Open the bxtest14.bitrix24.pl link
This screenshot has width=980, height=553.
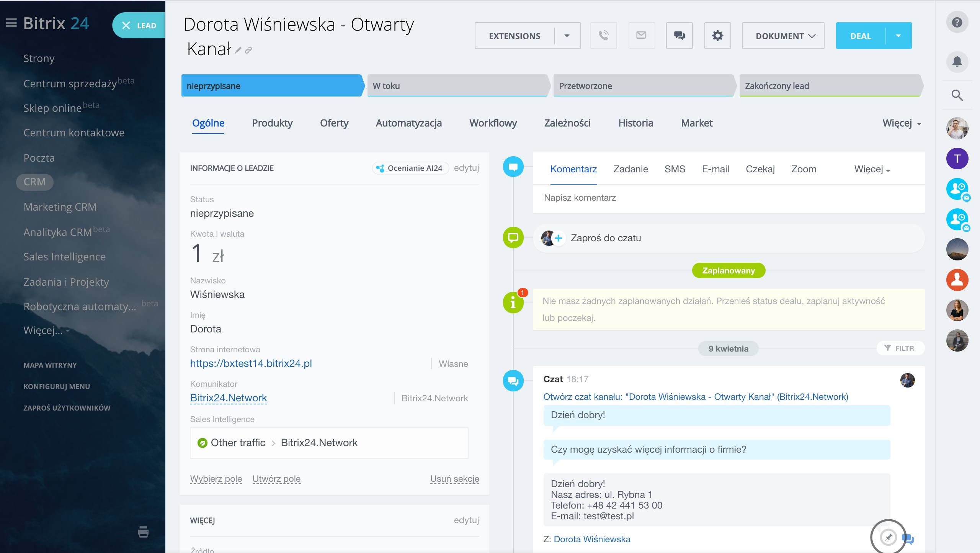251,363
